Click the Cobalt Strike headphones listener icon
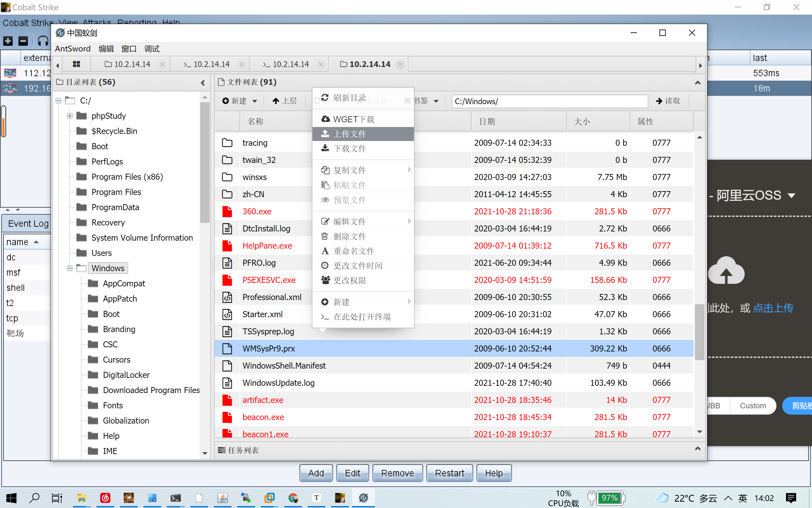812x508 pixels. point(43,41)
